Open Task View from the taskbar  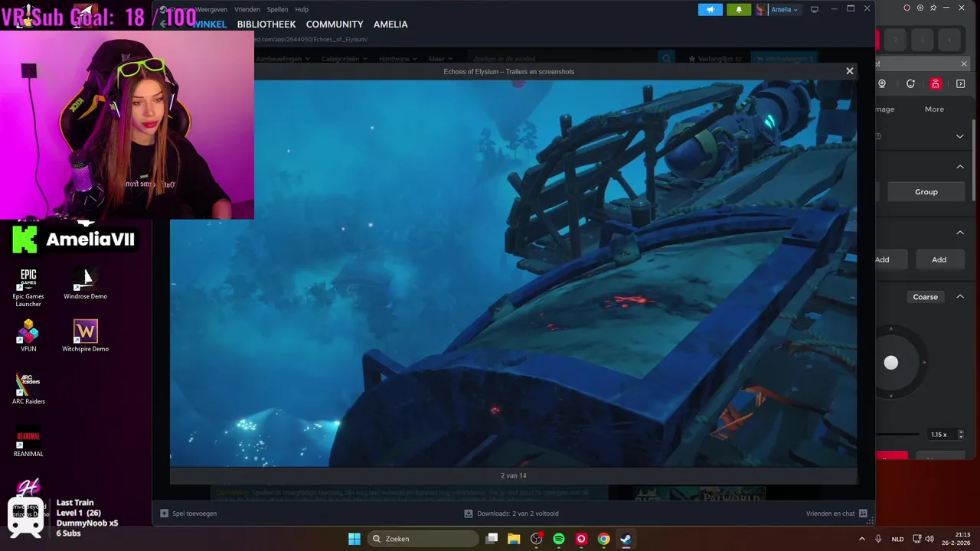(x=492, y=539)
